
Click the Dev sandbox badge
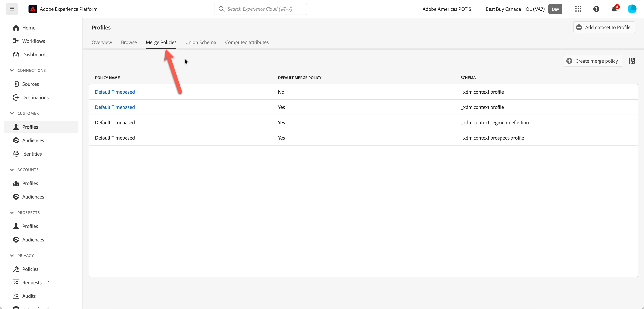coord(555,9)
